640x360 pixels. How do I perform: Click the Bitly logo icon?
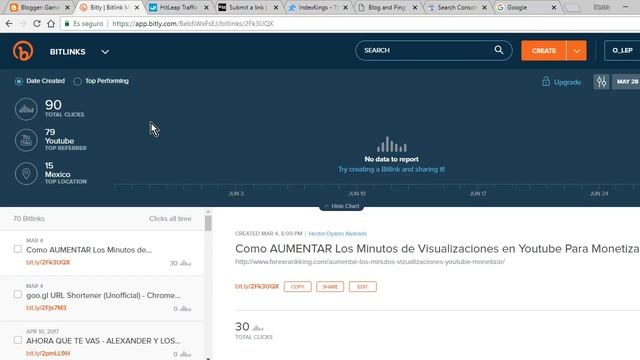(23, 51)
